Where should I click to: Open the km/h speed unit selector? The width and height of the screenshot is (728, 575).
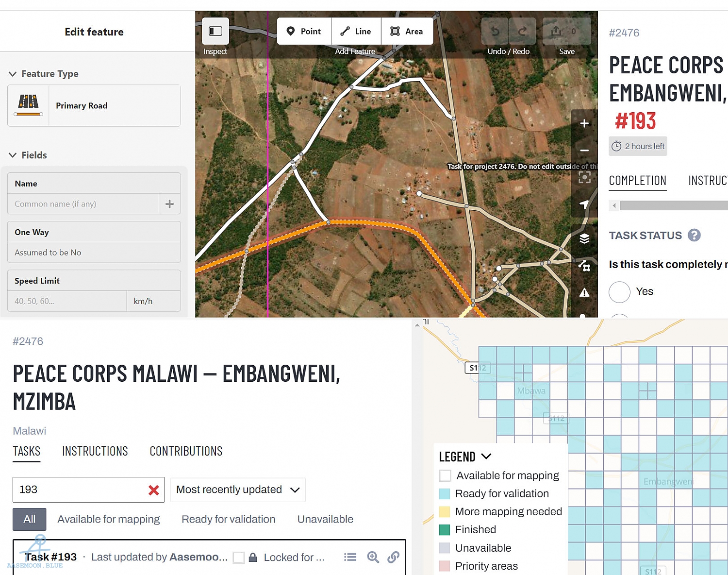(x=153, y=301)
